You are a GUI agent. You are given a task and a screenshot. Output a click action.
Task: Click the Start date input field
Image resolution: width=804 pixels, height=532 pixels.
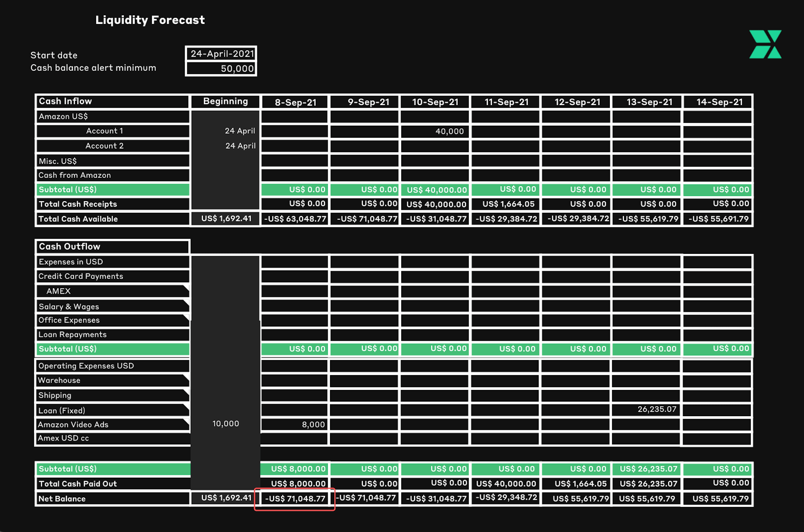coord(221,54)
